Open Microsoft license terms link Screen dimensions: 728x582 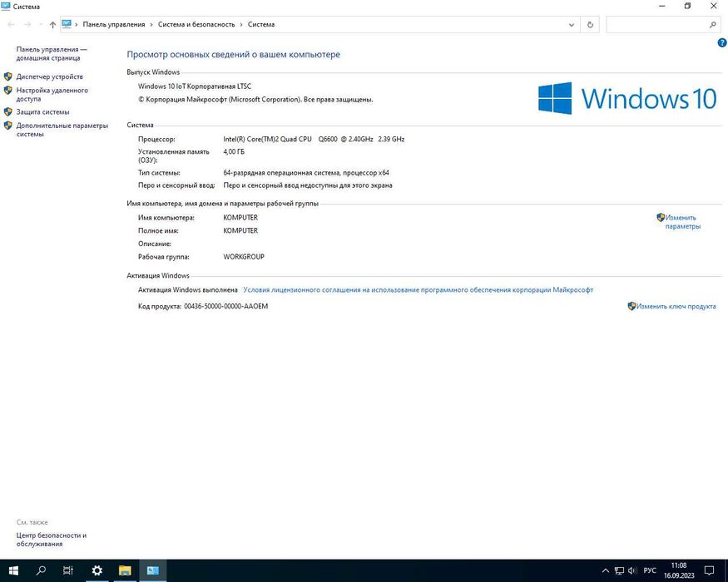click(418, 289)
